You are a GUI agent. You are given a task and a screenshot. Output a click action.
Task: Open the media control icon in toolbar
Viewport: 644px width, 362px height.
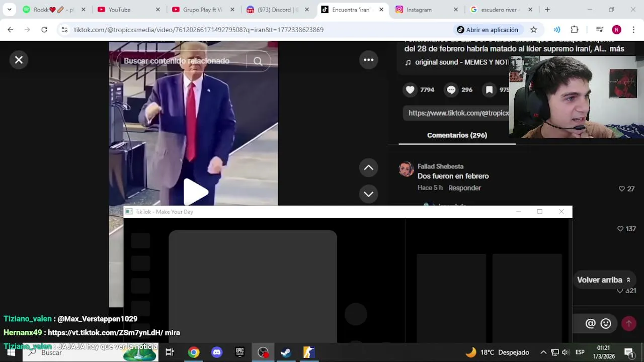599,30
